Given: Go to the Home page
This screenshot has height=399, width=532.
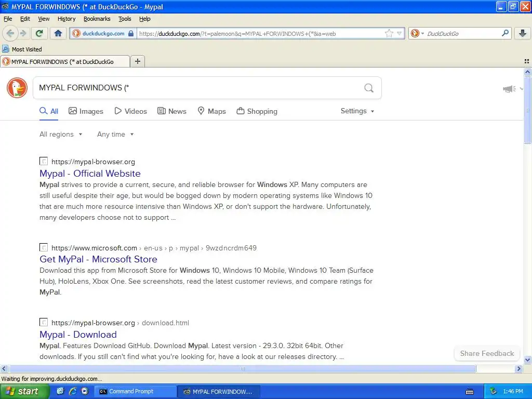Looking at the screenshot, I should (x=58, y=33).
